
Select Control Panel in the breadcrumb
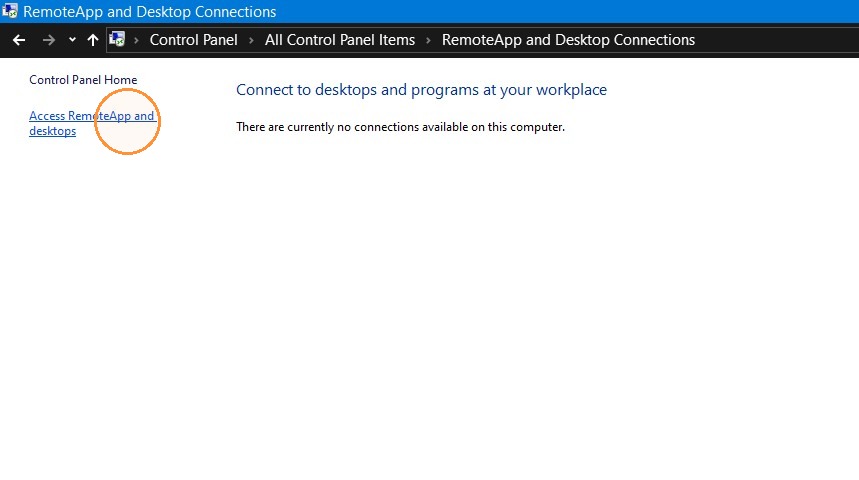point(193,40)
